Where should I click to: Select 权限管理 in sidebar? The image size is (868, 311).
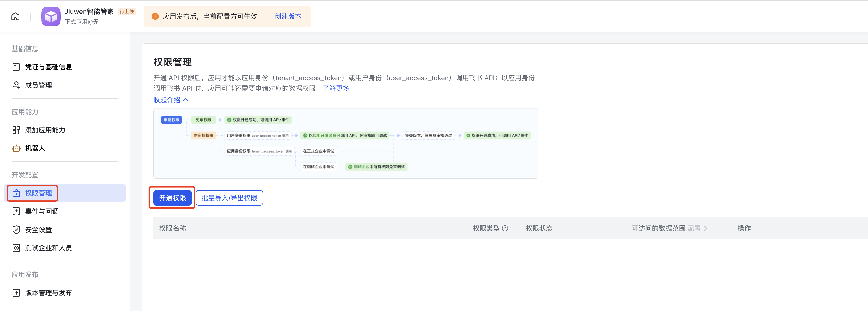[39, 193]
